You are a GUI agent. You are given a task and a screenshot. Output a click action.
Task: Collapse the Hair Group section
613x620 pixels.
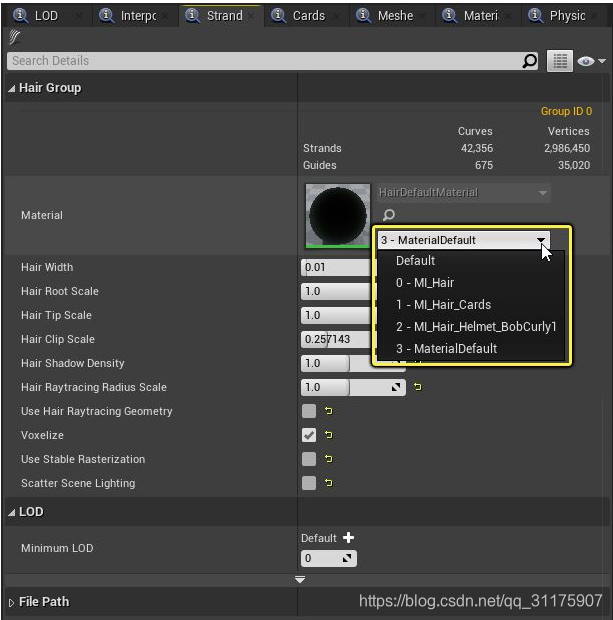pos(12,89)
